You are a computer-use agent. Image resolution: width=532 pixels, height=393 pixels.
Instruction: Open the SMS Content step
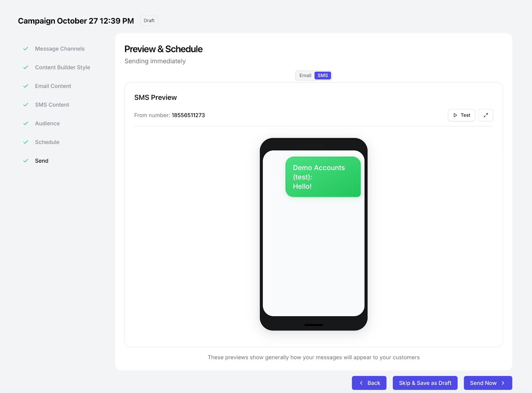(52, 104)
